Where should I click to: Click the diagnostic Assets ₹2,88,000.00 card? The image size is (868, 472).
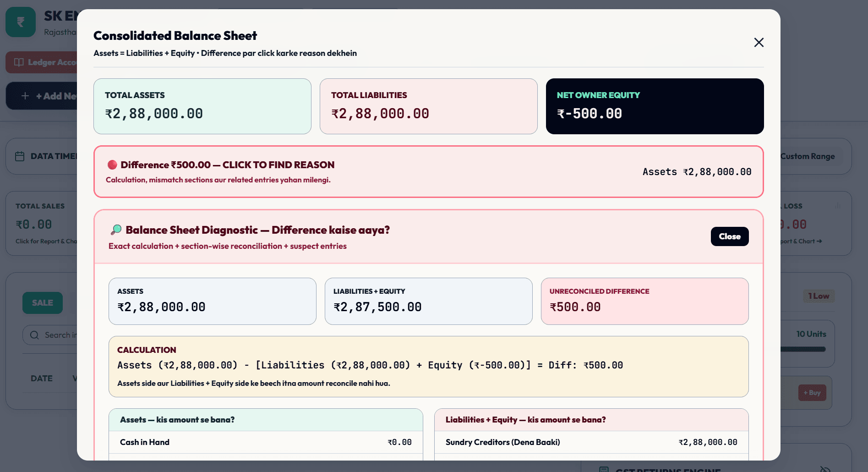[213, 302]
